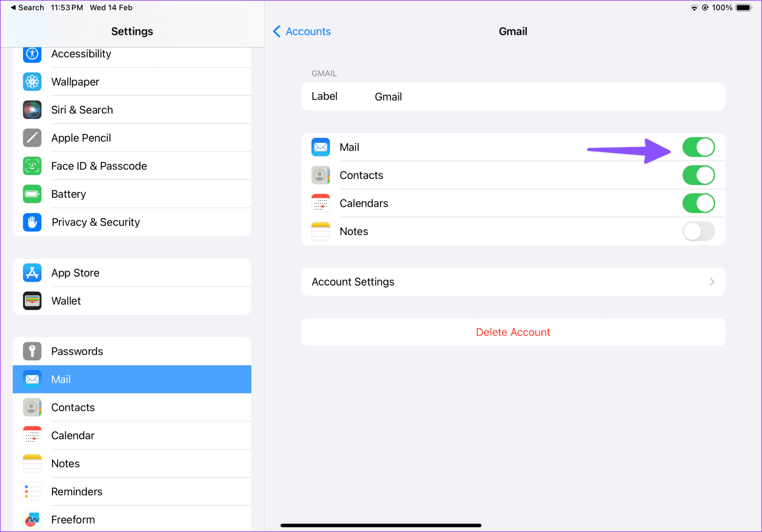Open Account Settings row
Image resolution: width=762 pixels, height=532 pixels.
513,282
